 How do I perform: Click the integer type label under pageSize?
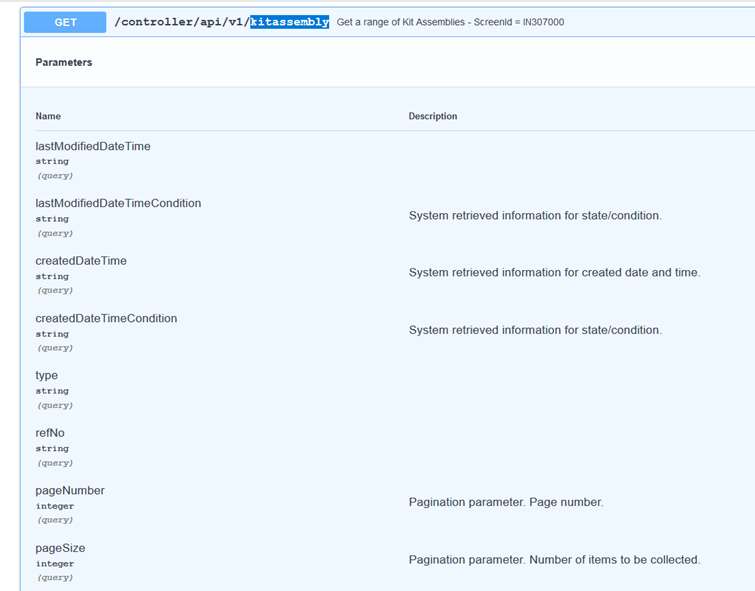55,564
